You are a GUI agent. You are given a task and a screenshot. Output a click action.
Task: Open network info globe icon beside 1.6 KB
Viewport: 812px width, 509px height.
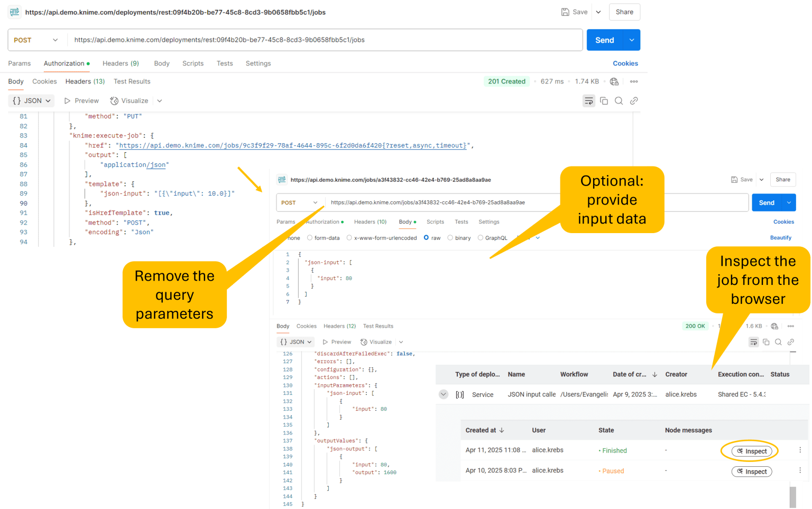[x=774, y=326]
